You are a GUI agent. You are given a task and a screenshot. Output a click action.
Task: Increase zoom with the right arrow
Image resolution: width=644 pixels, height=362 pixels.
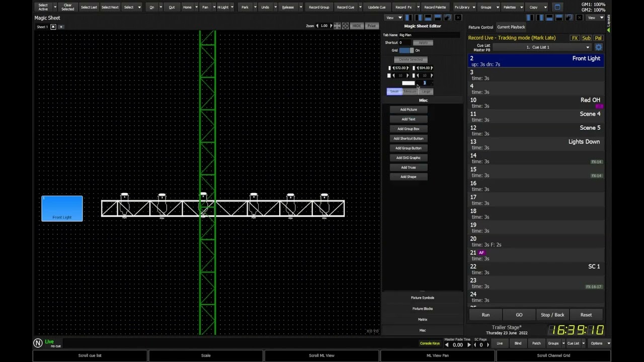[331, 26]
